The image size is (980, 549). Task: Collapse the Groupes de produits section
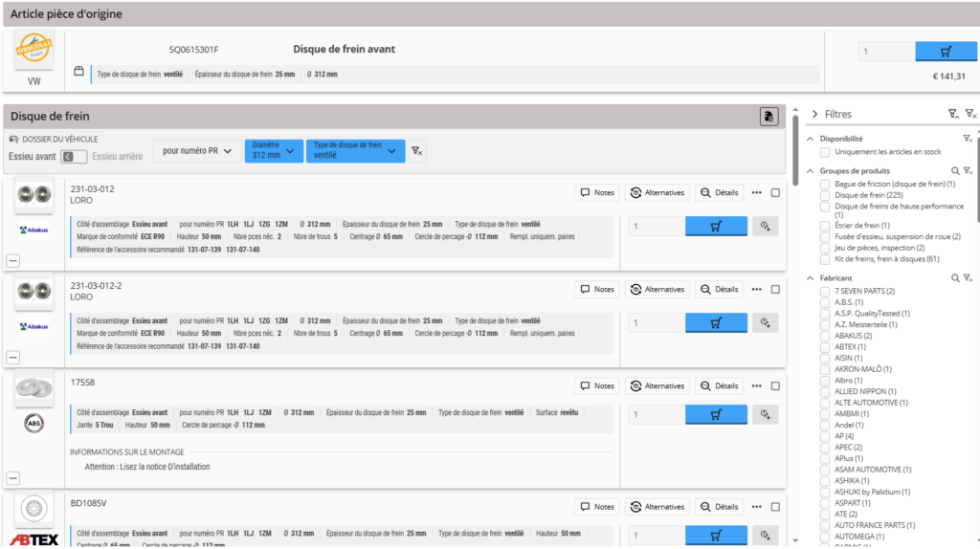coord(810,170)
